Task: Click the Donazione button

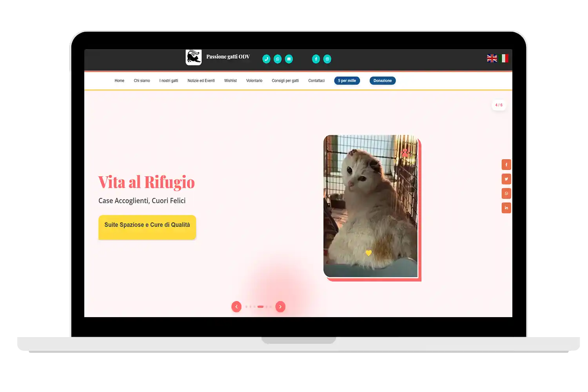Action: coord(383,81)
